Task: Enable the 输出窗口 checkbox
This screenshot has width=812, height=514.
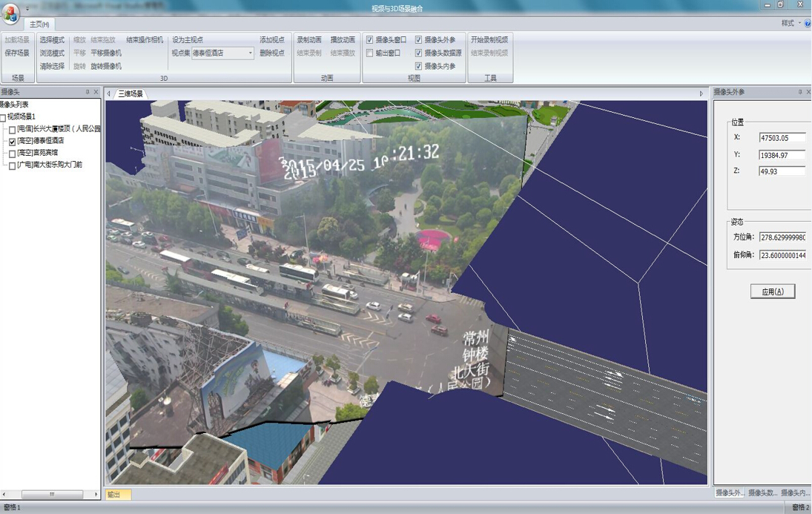Action: [370, 53]
